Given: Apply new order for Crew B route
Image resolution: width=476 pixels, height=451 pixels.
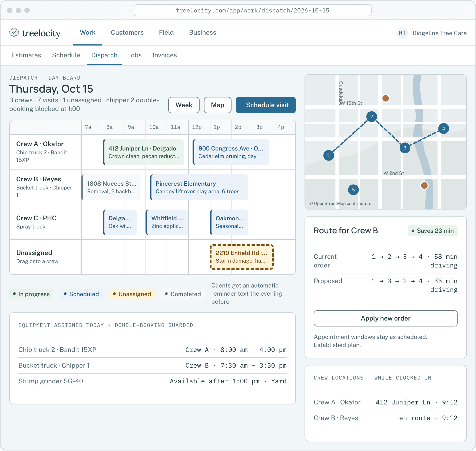Looking at the screenshot, I should tap(386, 318).
